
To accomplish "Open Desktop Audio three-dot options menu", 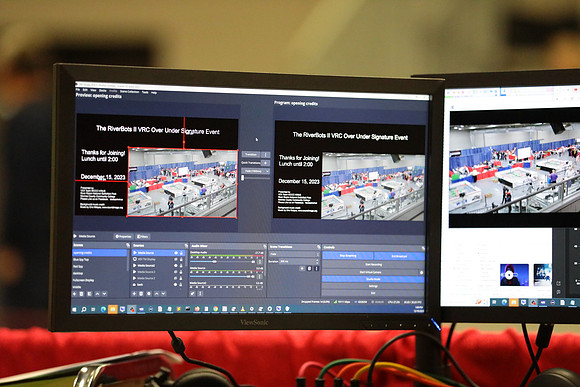I will tap(260, 262).
